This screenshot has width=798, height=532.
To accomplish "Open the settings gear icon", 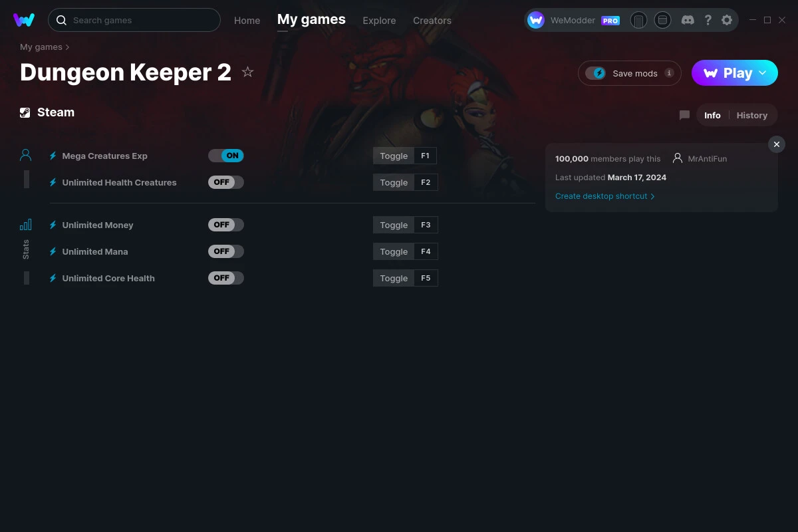I will tap(727, 20).
